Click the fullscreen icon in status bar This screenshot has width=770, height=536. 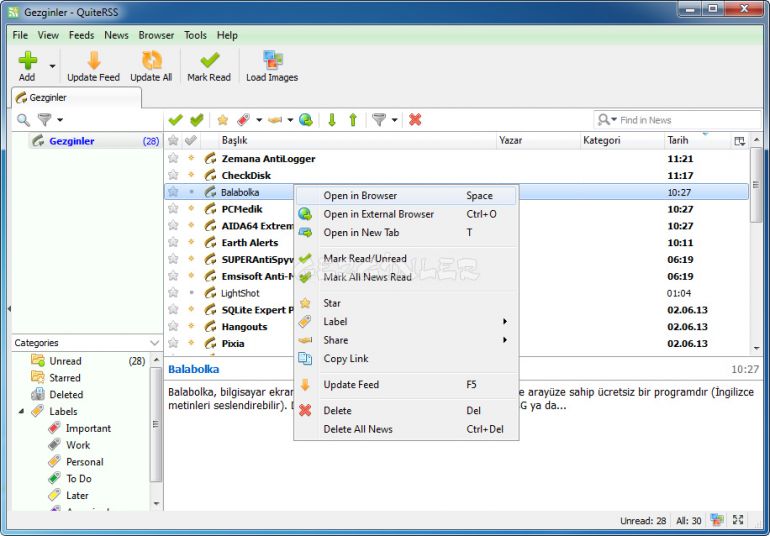(738, 520)
